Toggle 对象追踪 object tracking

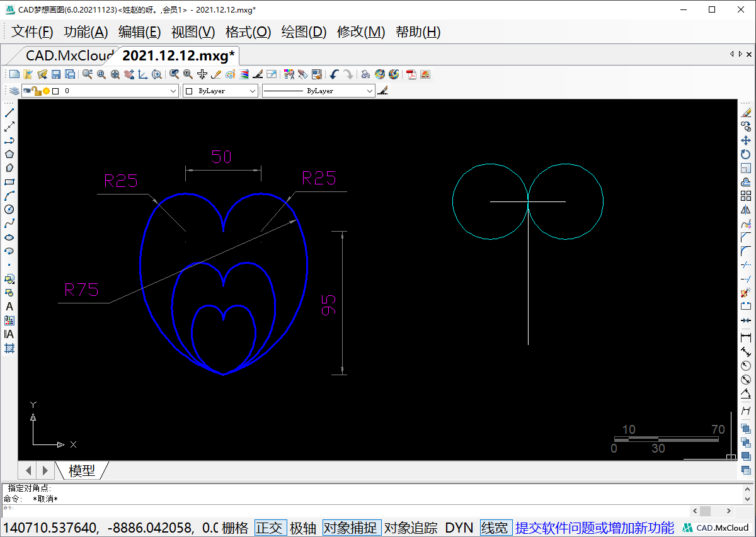coord(411,528)
